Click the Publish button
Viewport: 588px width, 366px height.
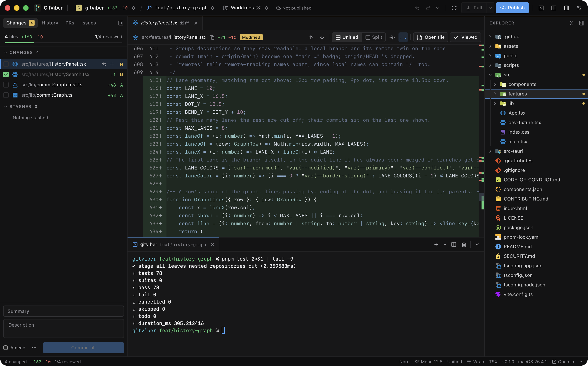[x=512, y=8]
